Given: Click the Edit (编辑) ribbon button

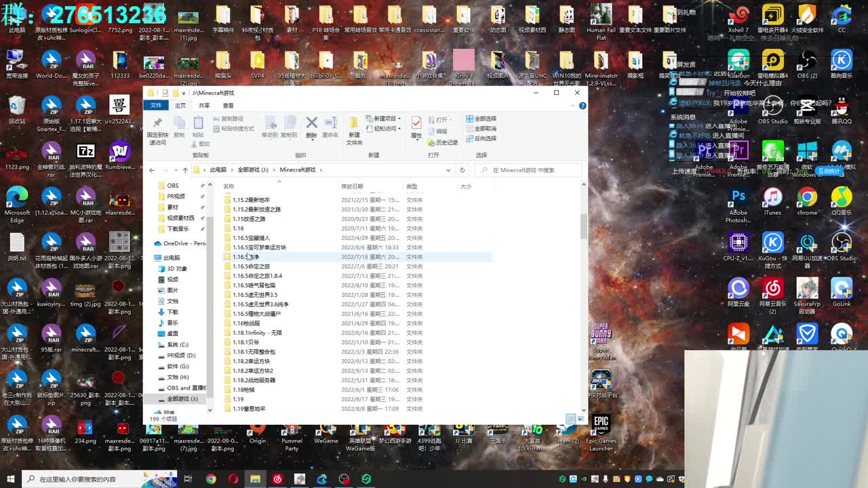Looking at the screenshot, I should pos(438,131).
